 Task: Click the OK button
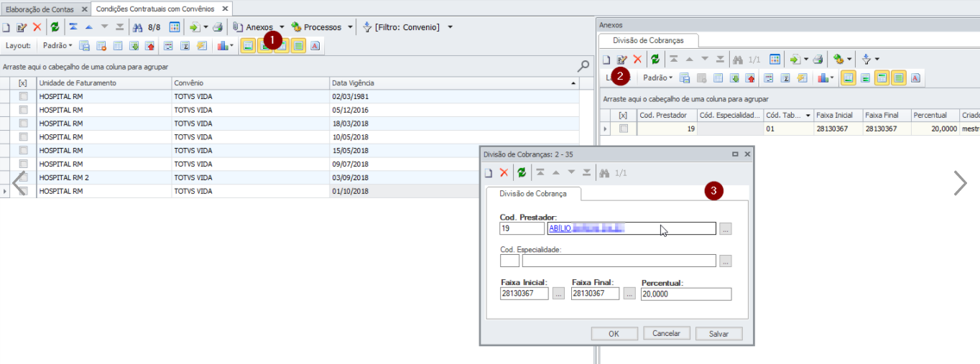pyautogui.click(x=614, y=334)
